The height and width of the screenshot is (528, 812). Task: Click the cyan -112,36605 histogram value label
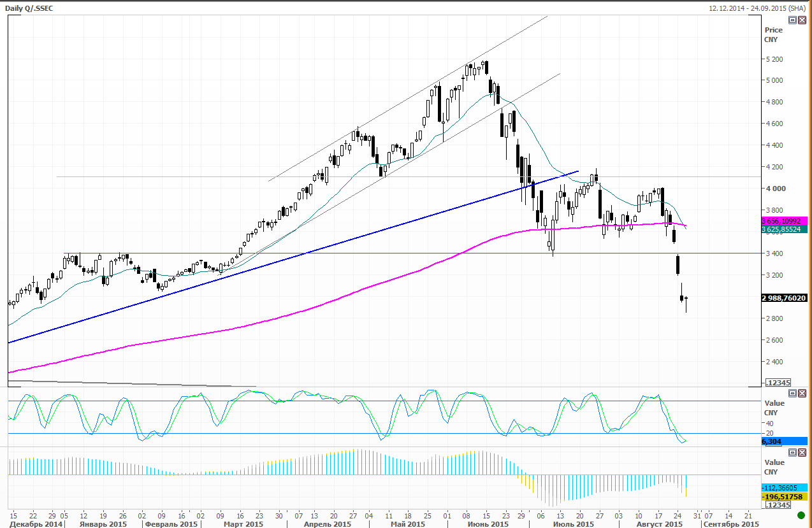coord(784,488)
